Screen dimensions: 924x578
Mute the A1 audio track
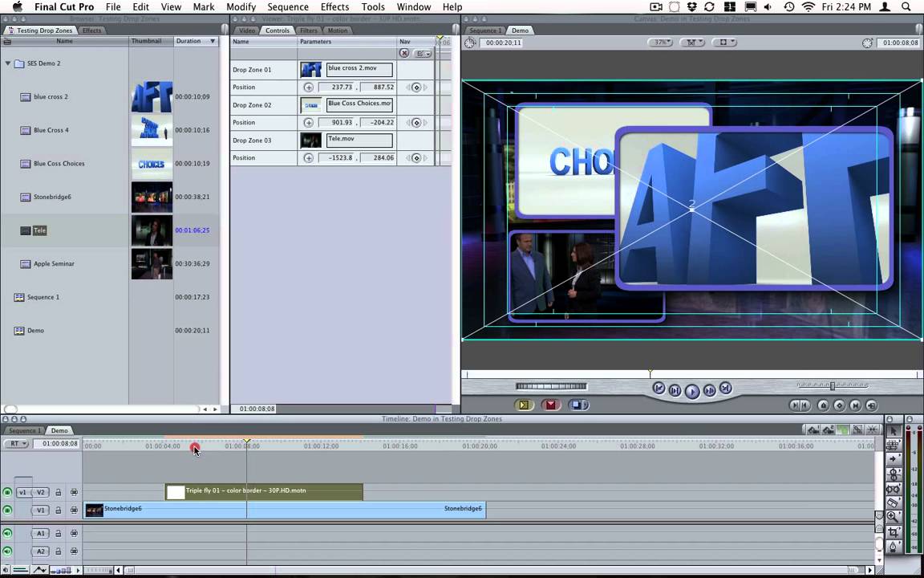point(7,533)
